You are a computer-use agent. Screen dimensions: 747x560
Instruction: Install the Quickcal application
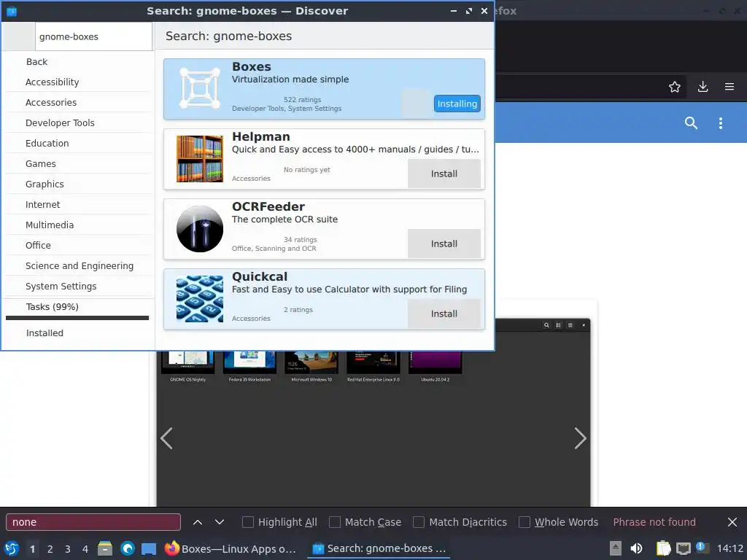[444, 314]
